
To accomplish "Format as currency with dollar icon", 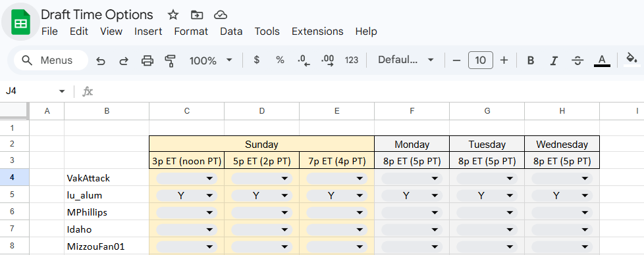I will (x=257, y=60).
